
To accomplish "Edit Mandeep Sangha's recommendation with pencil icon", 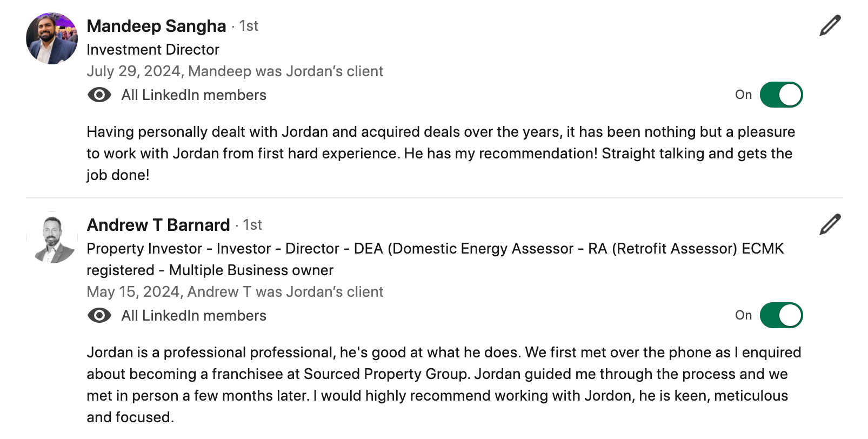I will (830, 25).
